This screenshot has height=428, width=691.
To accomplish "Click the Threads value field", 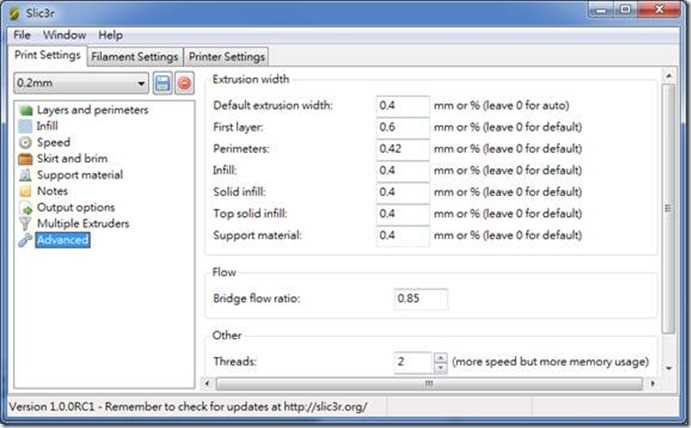I will point(413,362).
